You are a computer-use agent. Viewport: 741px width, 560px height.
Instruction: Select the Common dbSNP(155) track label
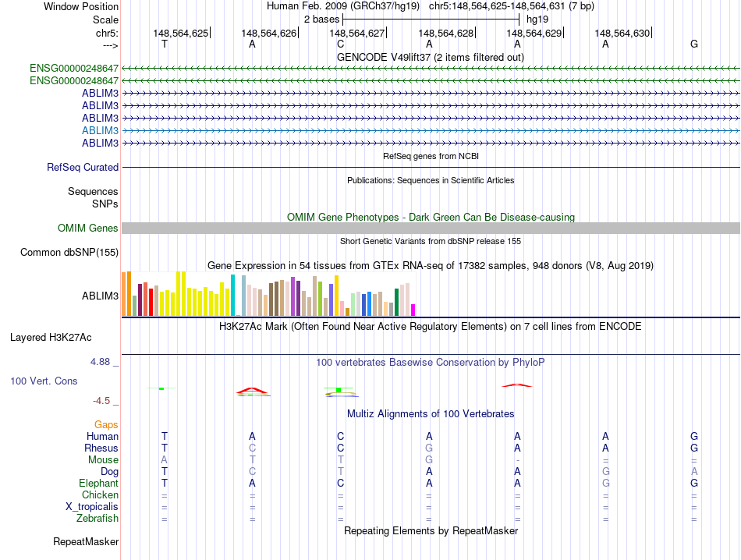pyautogui.click(x=69, y=253)
